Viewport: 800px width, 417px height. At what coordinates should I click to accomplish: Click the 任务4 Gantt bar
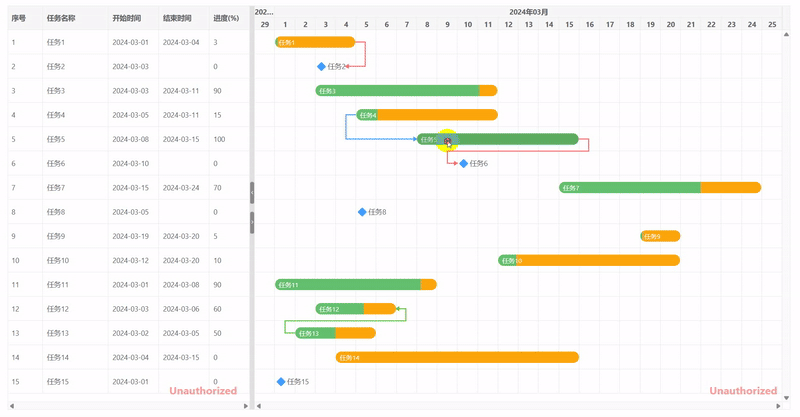click(427, 115)
